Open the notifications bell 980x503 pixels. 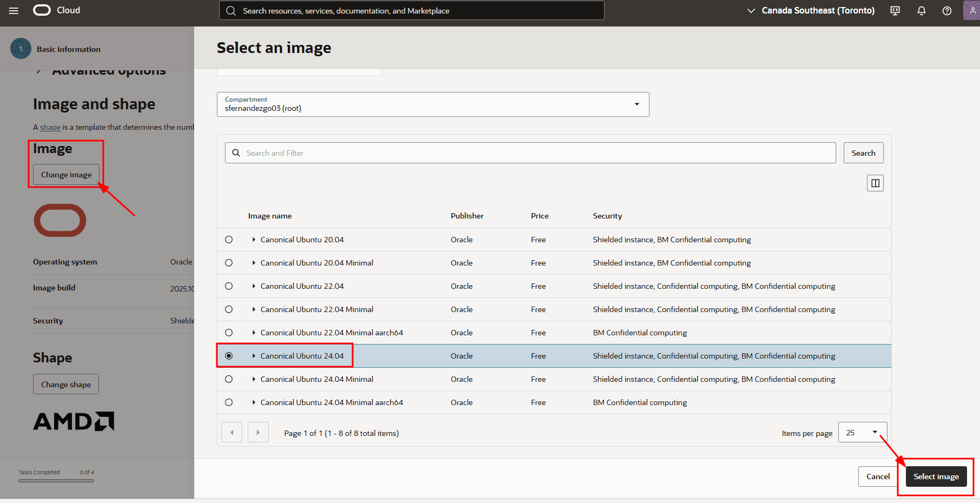[x=921, y=10]
